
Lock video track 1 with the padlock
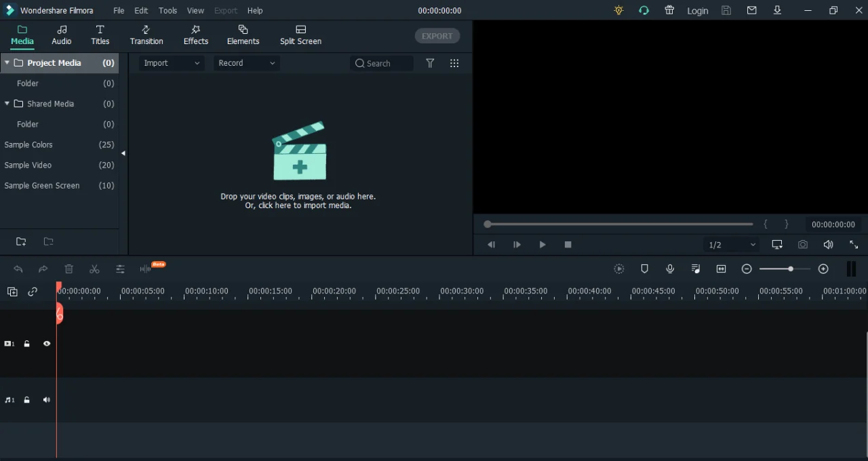pos(27,344)
